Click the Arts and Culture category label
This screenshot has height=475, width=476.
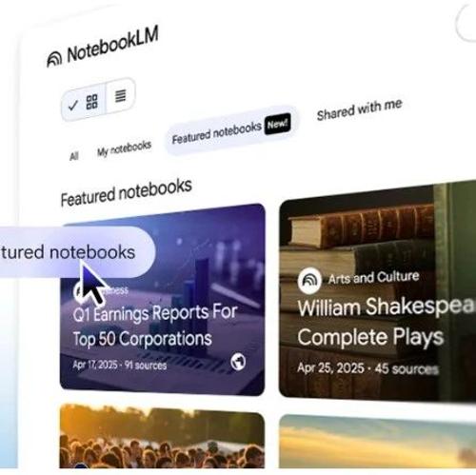(x=373, y=278)
